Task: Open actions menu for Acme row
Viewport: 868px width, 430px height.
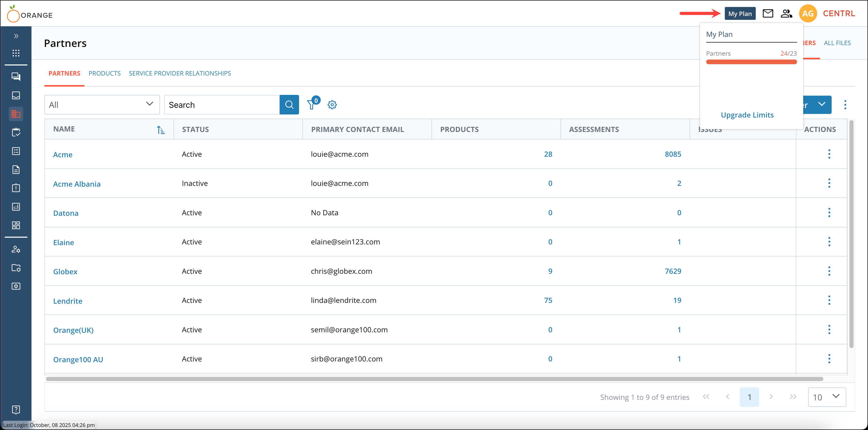Action: point(829,154)
